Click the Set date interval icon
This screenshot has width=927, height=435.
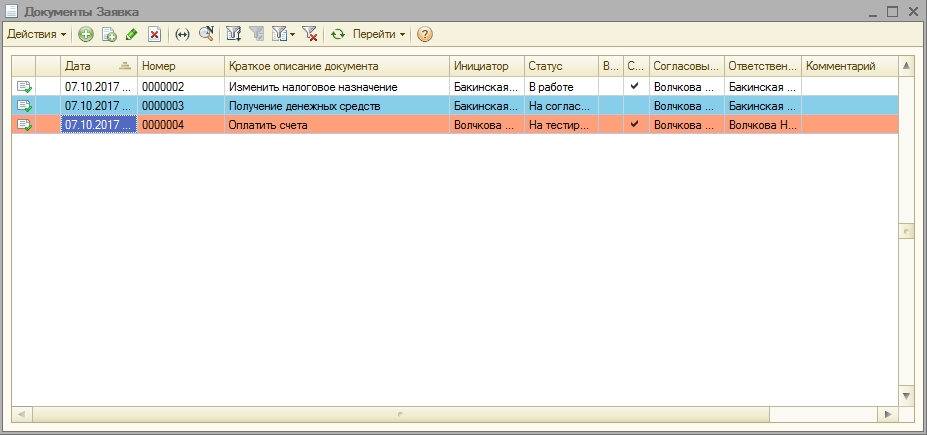(x=182, y=34)
